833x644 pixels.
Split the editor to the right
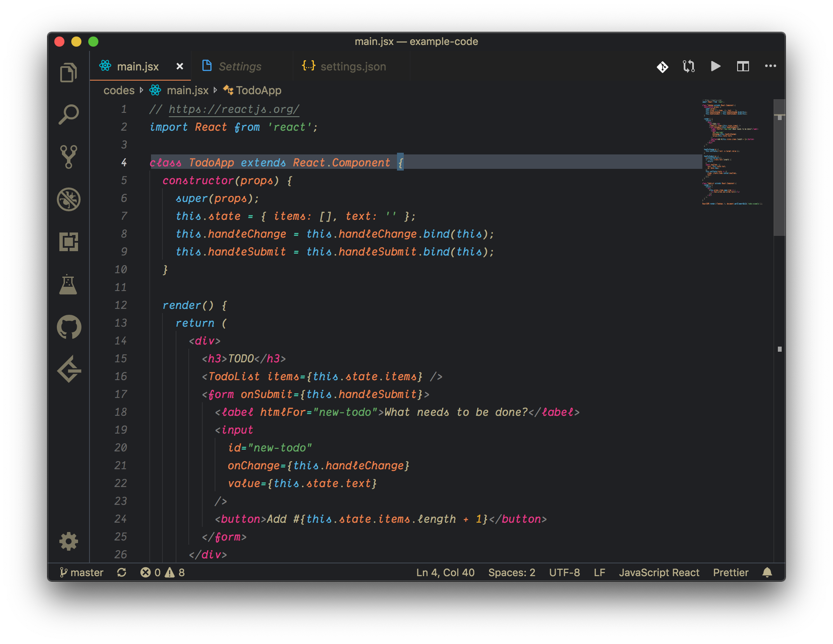tap(743, 67)
